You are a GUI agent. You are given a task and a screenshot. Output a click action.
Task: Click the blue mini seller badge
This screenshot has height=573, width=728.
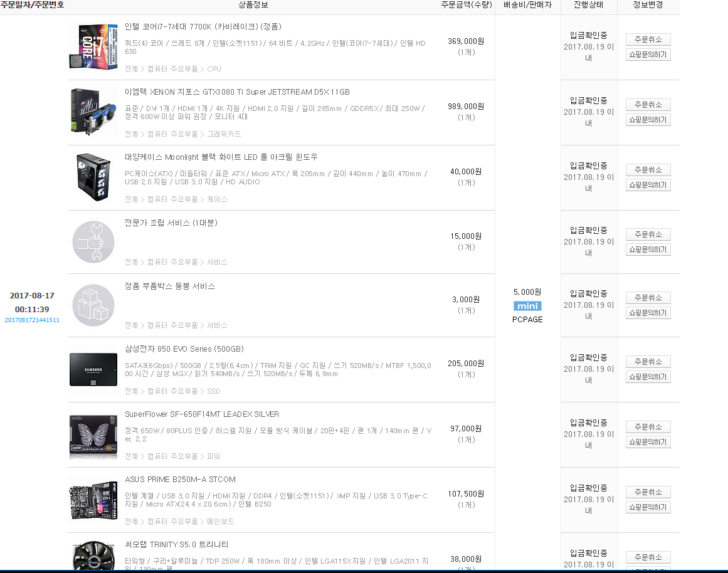527,306
